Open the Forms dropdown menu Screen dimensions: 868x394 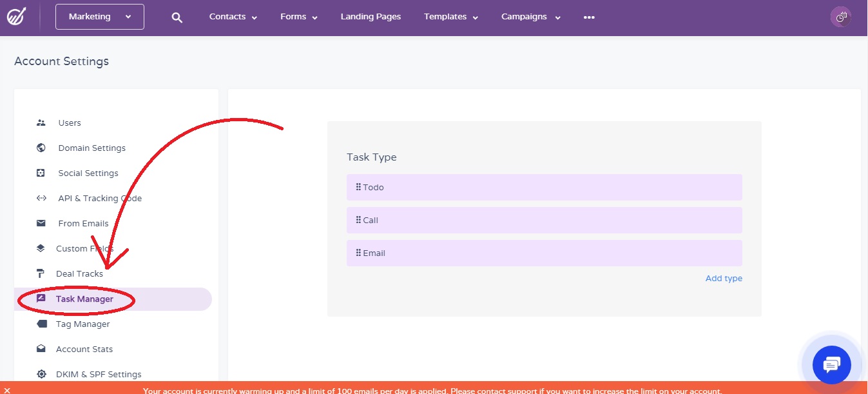pos(299,17)
